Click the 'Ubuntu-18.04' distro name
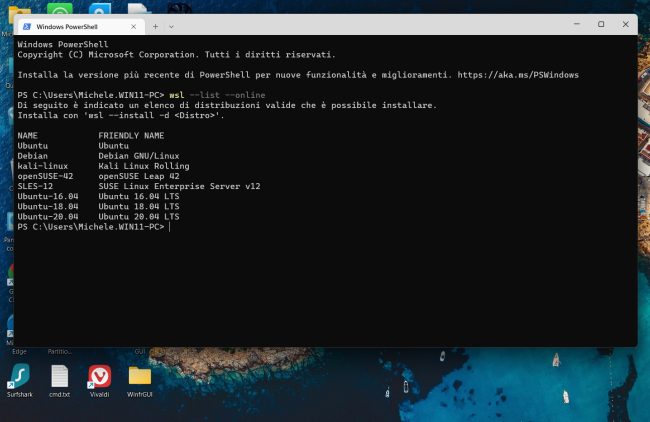 (x=48, y=206)
